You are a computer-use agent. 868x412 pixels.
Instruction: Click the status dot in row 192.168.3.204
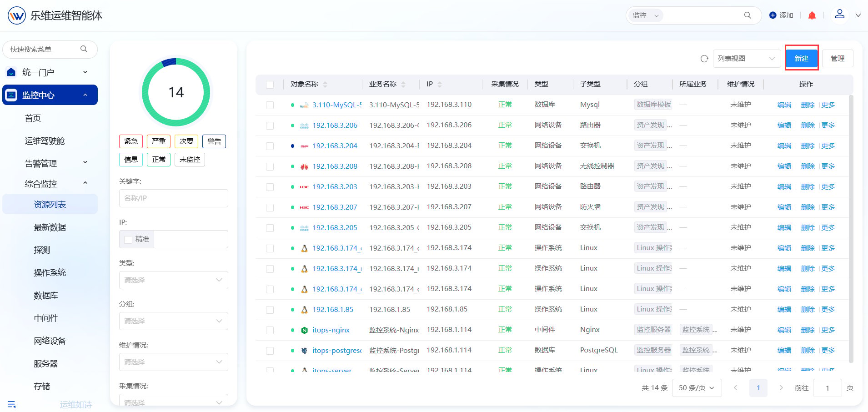click(x=292, y=146)
